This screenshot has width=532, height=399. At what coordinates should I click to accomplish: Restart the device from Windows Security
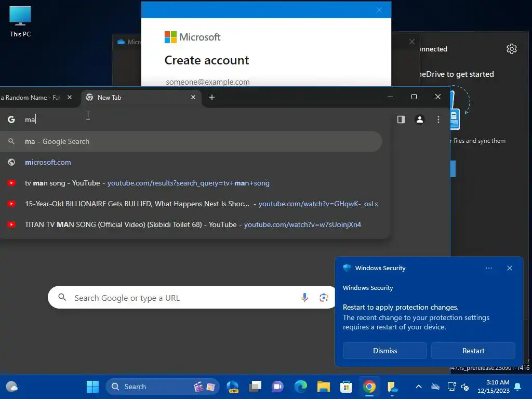(x=473, y=351)
